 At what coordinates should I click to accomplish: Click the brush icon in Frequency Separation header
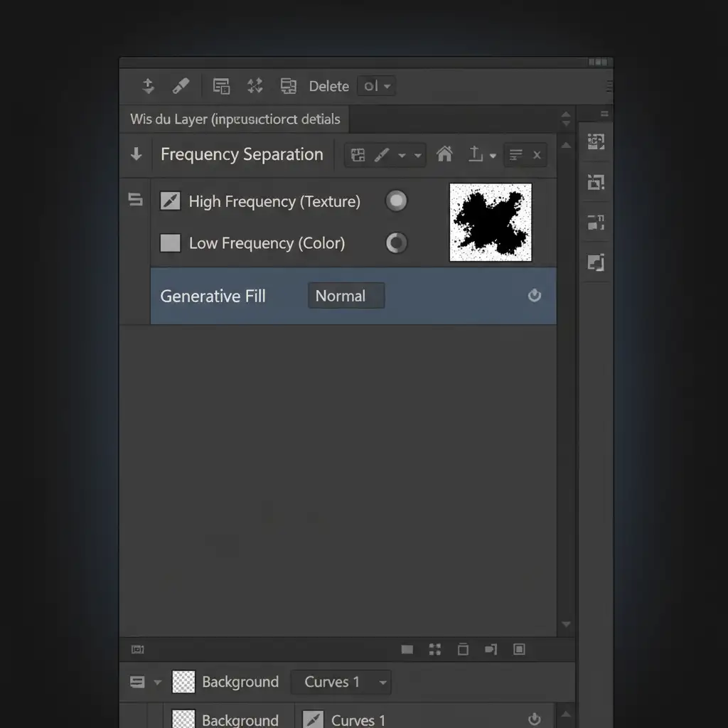coord(382,155)
